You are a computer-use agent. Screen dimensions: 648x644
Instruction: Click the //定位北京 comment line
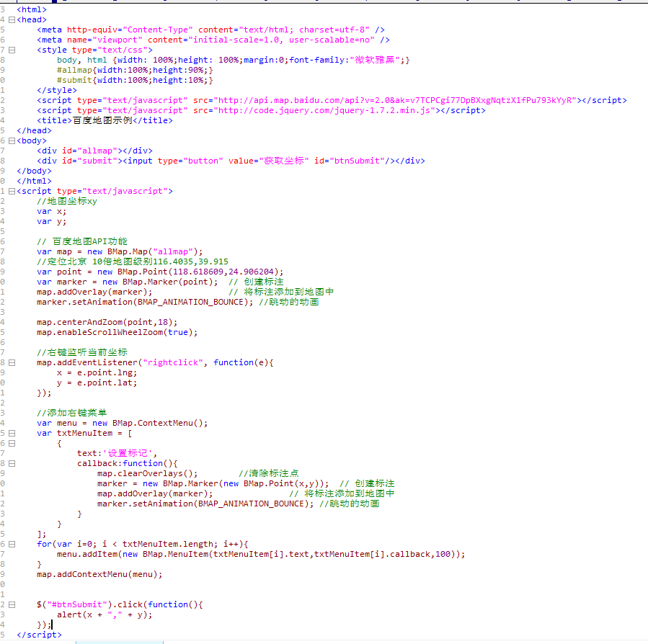132,261
